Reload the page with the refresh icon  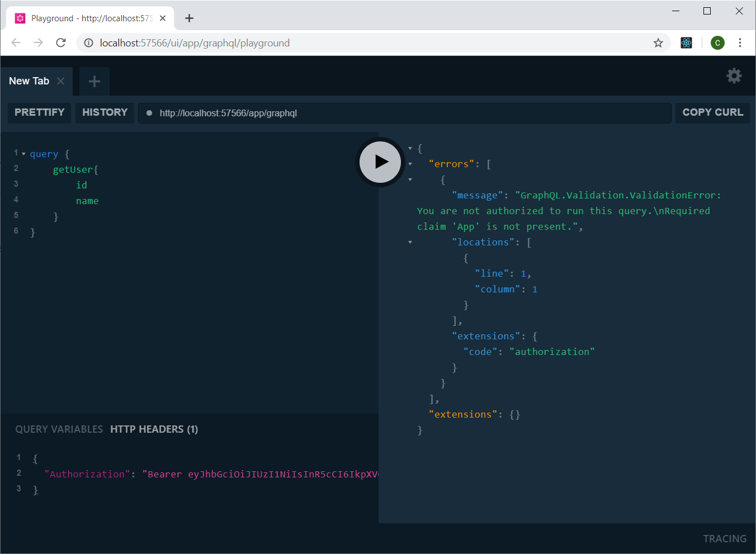pos(61,42)
